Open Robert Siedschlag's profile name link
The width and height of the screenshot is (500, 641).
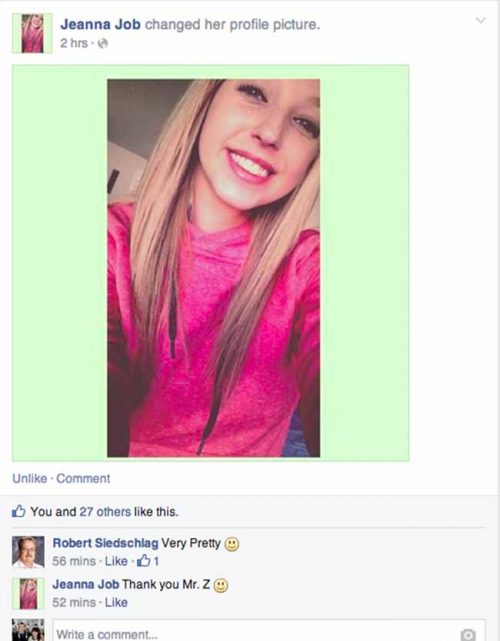click(x=105, y=543)
